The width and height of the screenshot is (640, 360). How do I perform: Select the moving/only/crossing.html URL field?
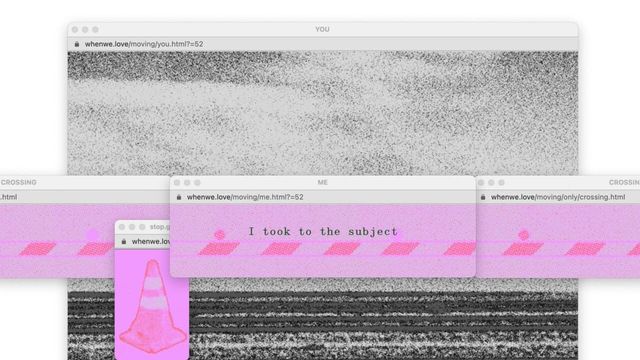coord(558,197)
